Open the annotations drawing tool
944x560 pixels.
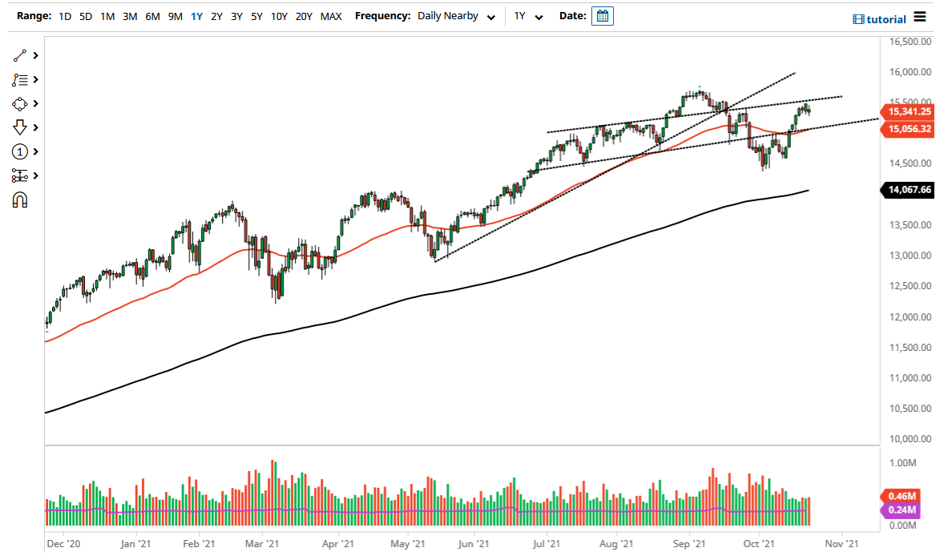(x=22, y=79)
